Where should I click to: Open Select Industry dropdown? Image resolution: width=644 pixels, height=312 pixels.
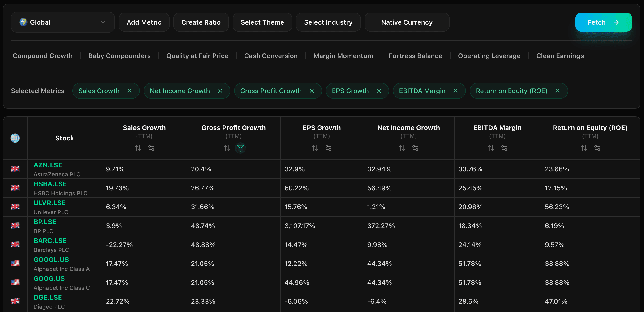point(328,22)
